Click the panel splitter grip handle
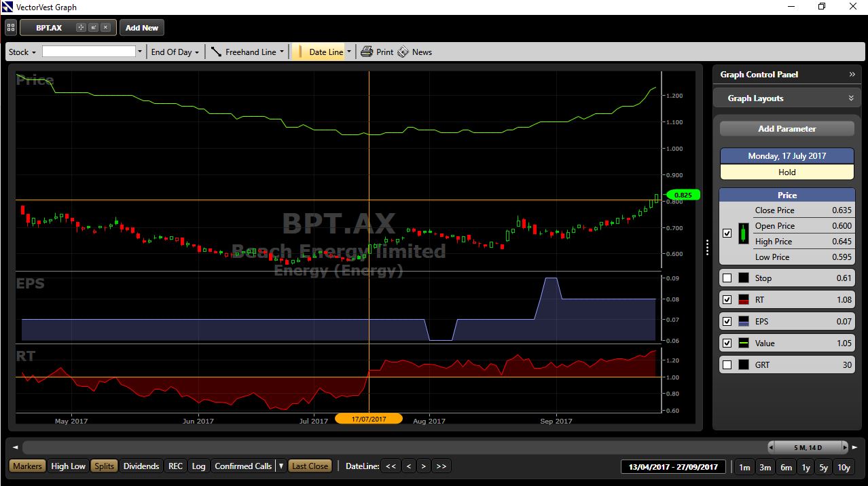868x486 pixels. [707, 248]
